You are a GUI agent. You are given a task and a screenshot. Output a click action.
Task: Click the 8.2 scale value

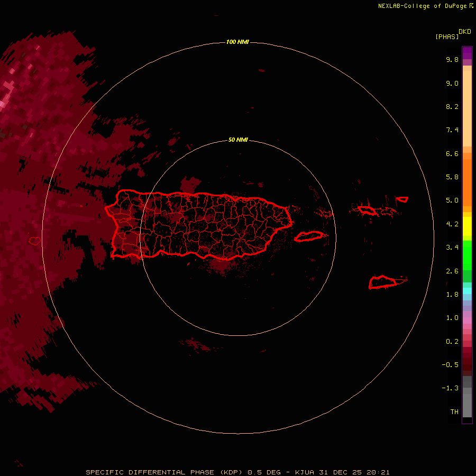pos(452,106)
